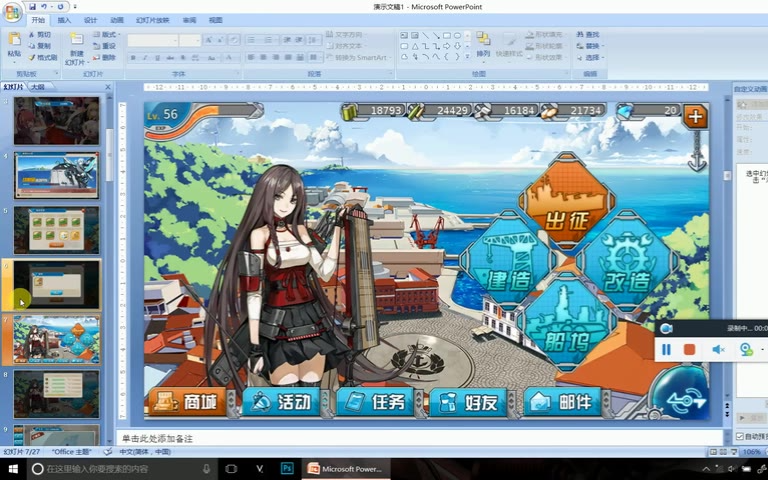Screen dimensions: 768x480
Task: Switch to the Slide Show (幻灯片放映) tab
Action: 153,20
